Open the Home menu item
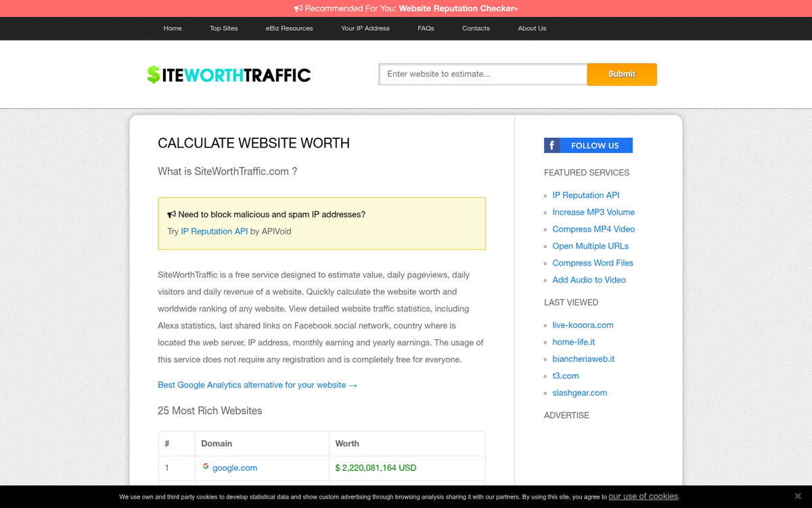This screenshot has width=812, height=508. (173, 28)
